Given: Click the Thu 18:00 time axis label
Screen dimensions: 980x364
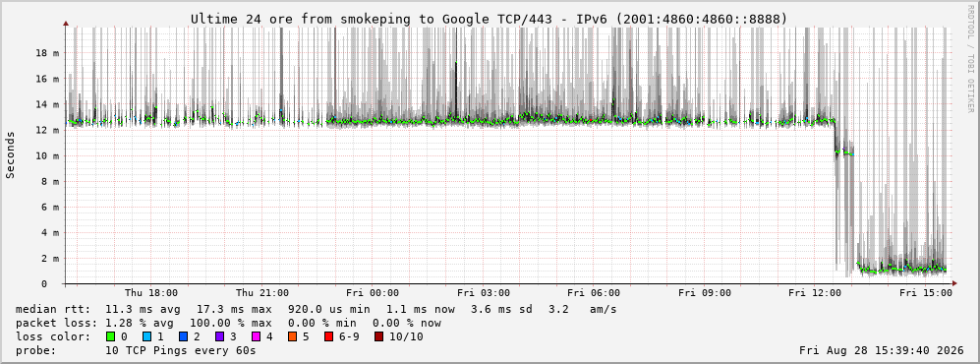Looking at the screenshot, I should [151, 293].
